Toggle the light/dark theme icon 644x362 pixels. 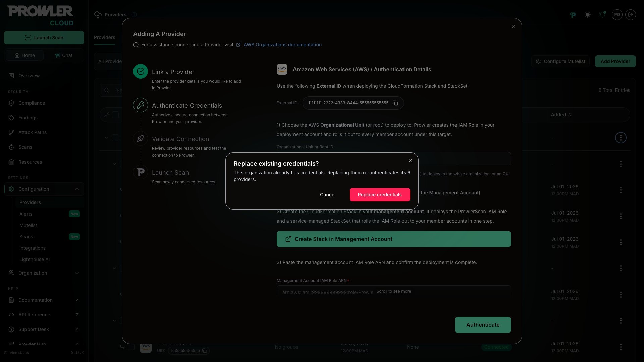pos(587,15)
